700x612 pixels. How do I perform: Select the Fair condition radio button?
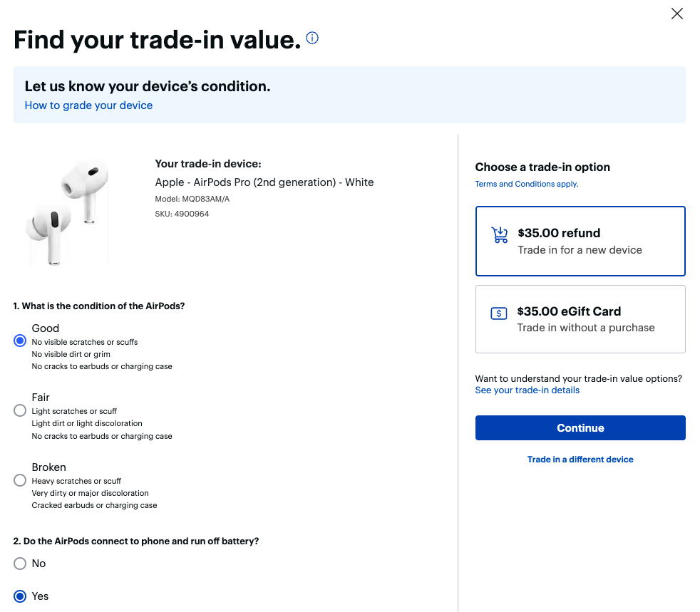(20, 410)
